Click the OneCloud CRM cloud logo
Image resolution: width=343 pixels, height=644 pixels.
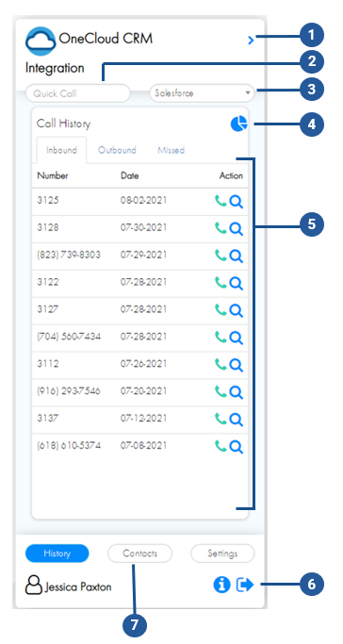pos(41,41)
